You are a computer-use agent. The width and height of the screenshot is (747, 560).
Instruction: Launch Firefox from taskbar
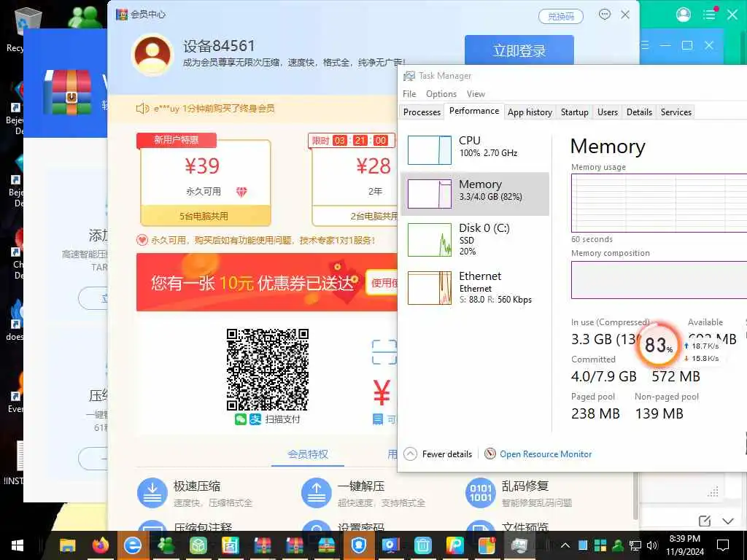coord(100,545)
